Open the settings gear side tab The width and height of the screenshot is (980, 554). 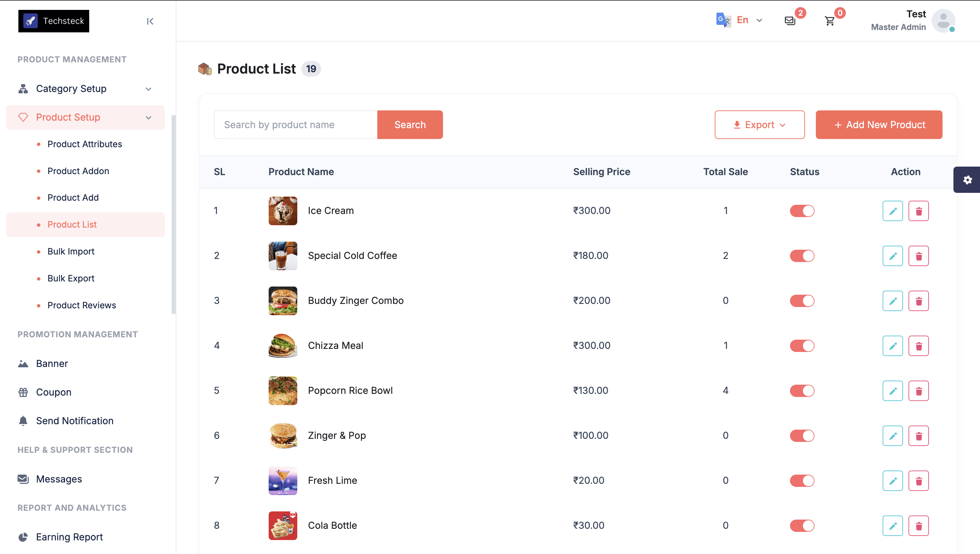967,180
